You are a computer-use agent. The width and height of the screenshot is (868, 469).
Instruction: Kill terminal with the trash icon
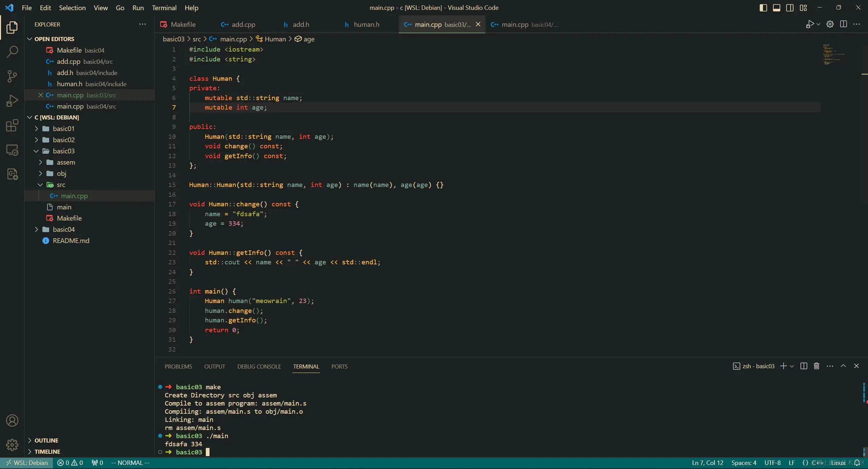[x=816, y=366]
